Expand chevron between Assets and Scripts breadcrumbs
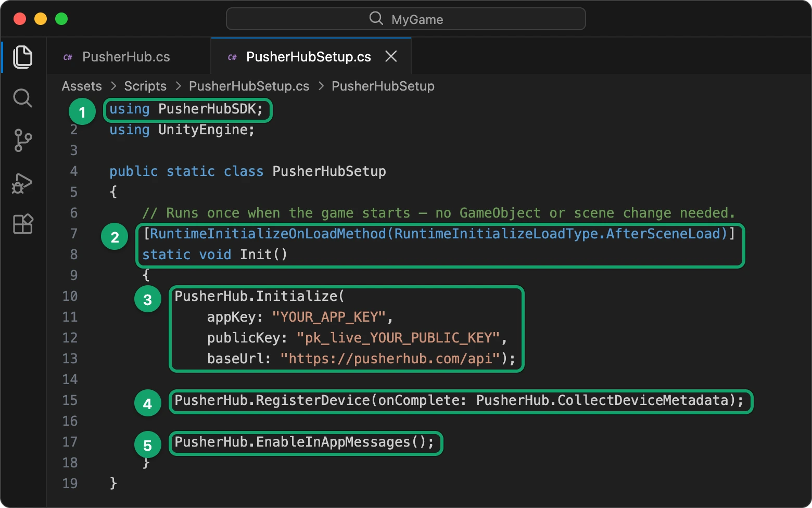The height and width of the screenshot is (508, 812). click(x=113, y=86)
